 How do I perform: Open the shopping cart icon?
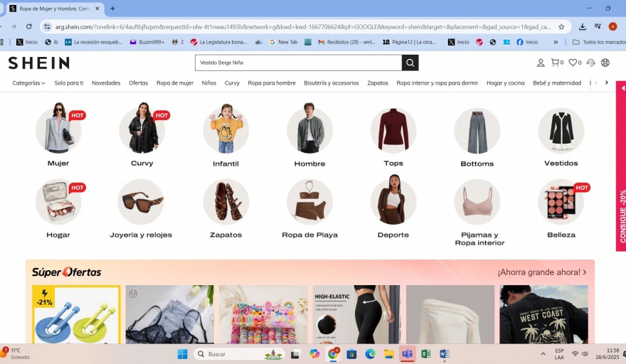(555, 63)
